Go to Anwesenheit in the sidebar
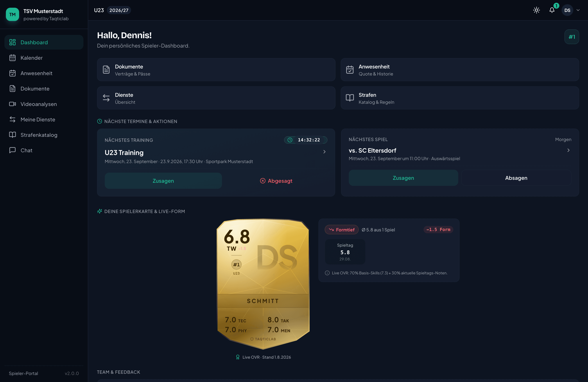This screenshot has height=382, width=588. [x=44, y=73]
